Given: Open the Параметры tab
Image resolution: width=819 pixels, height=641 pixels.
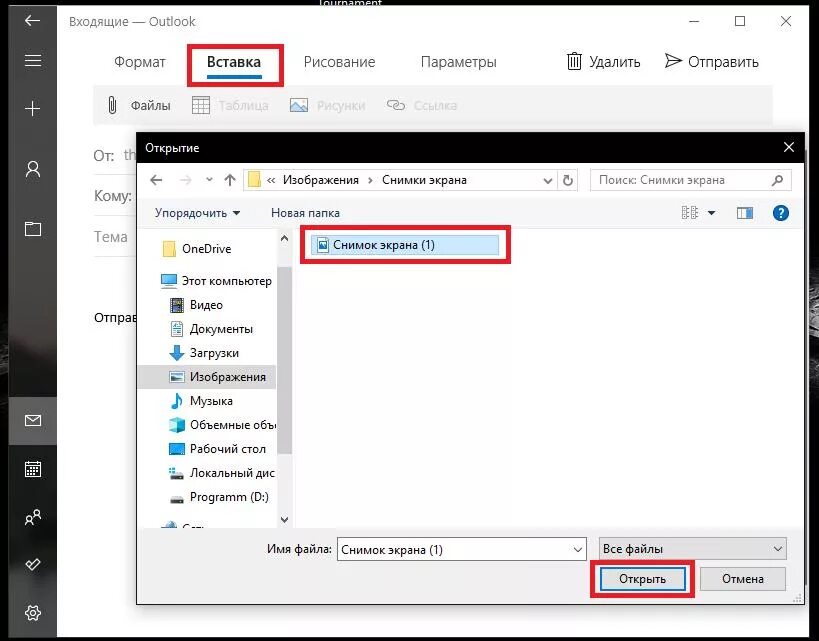Looking at the screenshot, I should point(458,62).
